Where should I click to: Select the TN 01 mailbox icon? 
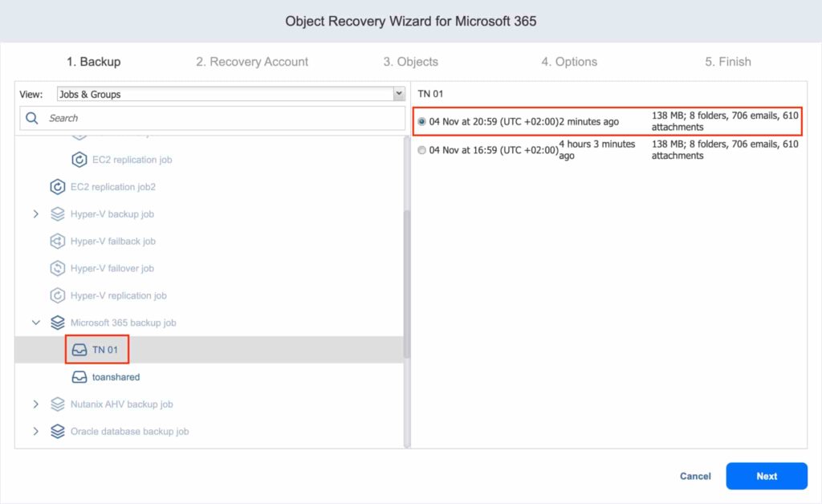(x=79, y=349)
